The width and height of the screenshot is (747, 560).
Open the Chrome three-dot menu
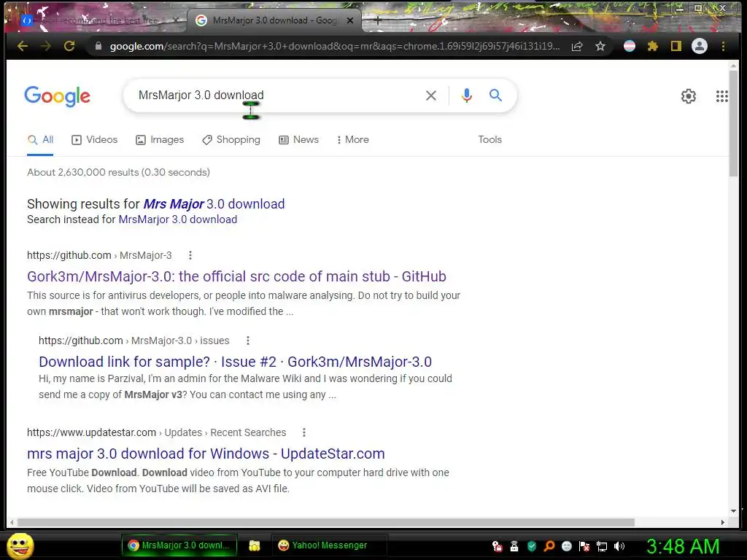tap(723, 46)
